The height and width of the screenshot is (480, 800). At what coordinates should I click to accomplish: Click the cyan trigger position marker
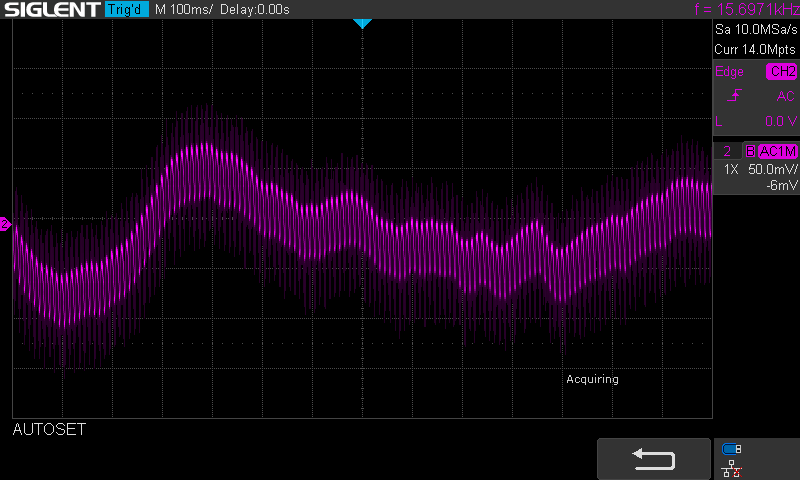click(x=362, y=23)
